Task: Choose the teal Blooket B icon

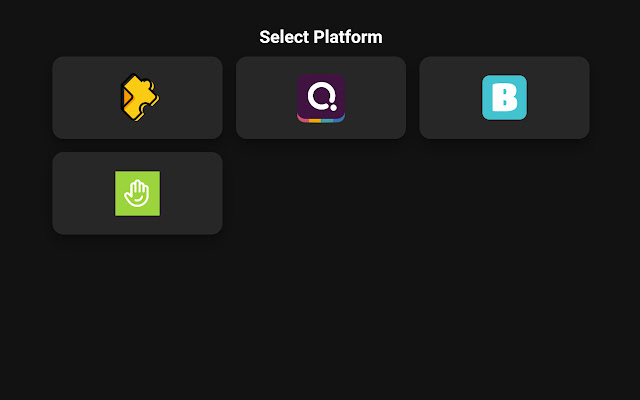Action: (504, 97)
